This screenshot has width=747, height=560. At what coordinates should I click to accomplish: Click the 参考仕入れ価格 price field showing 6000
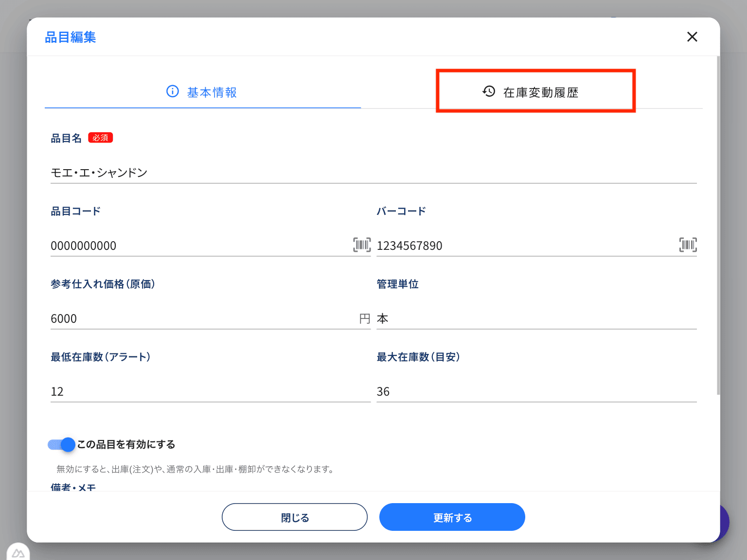click(x=195, y=318)
